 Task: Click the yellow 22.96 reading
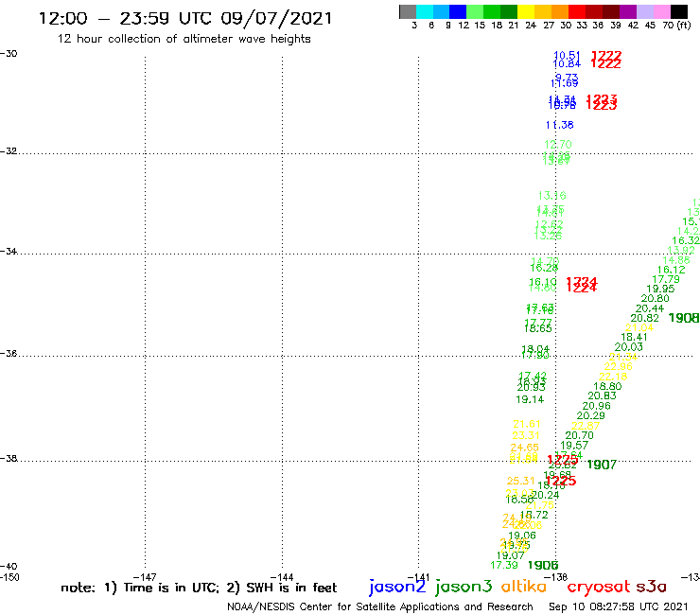click(x=619, y=367)
